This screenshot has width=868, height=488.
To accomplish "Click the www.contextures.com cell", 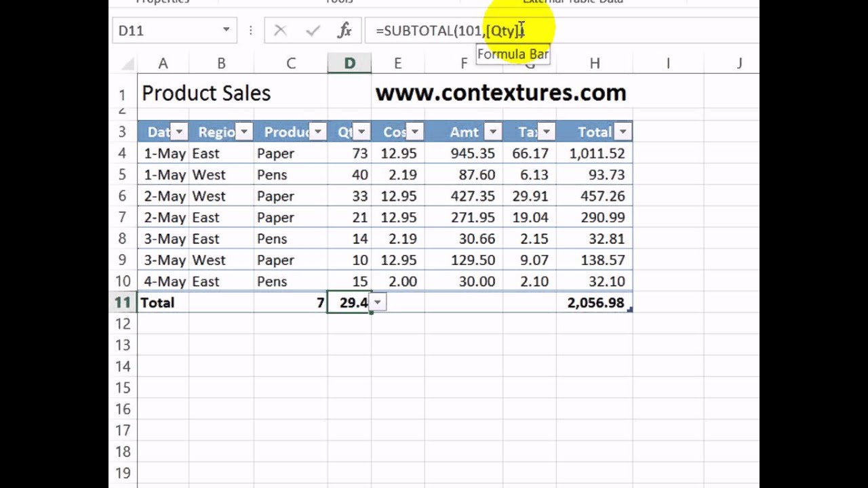I will (500, 93).
